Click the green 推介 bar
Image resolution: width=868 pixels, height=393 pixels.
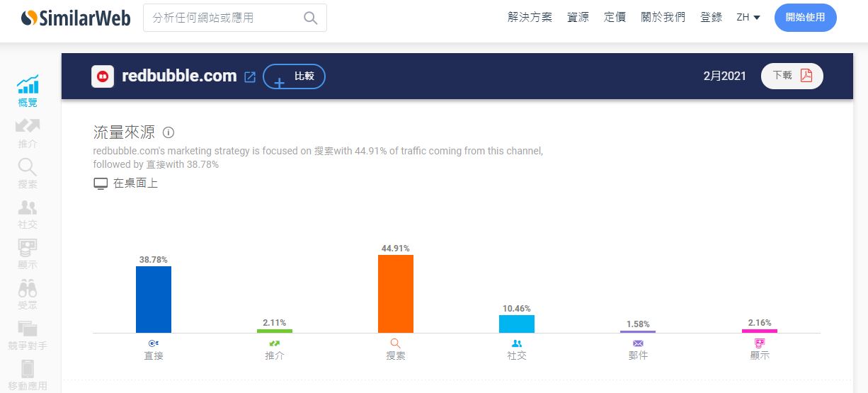[x=275, y=331]
